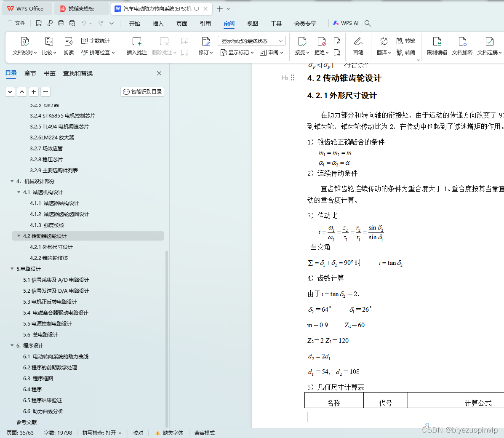Switch to the 开始 ribbon tab
The image size is (504, 438).
[x=135, y=24]
